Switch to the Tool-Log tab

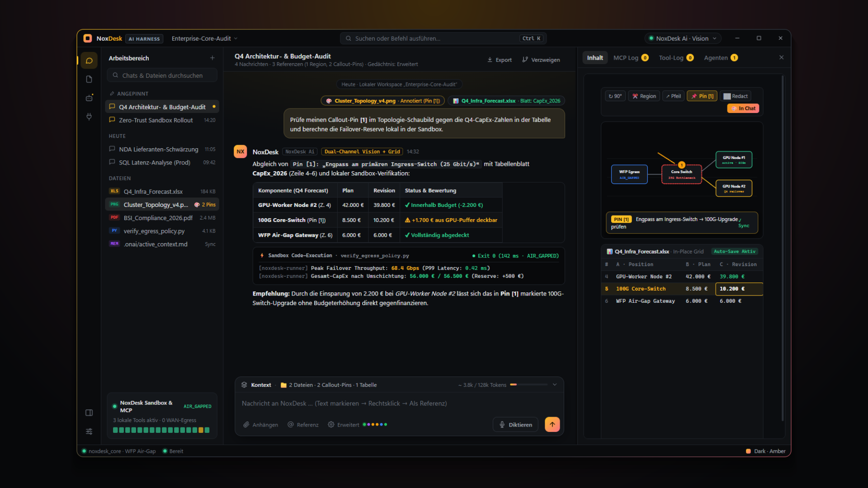pos(676,58)
